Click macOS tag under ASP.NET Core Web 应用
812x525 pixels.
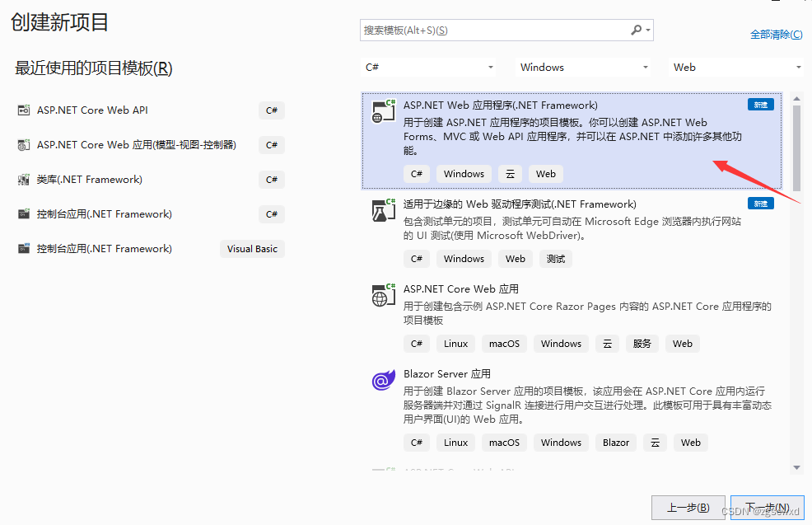coord(504,344)
